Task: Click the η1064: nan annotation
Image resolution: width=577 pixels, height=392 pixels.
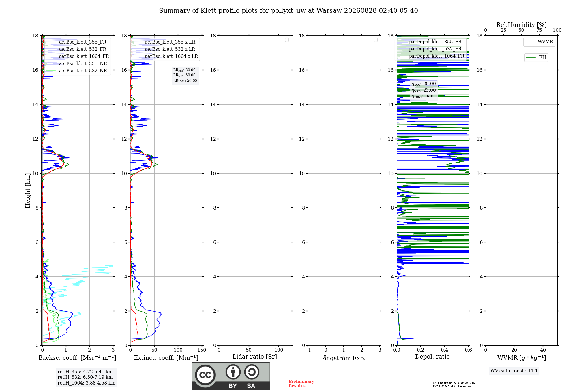Action: [x=422, y=96]
